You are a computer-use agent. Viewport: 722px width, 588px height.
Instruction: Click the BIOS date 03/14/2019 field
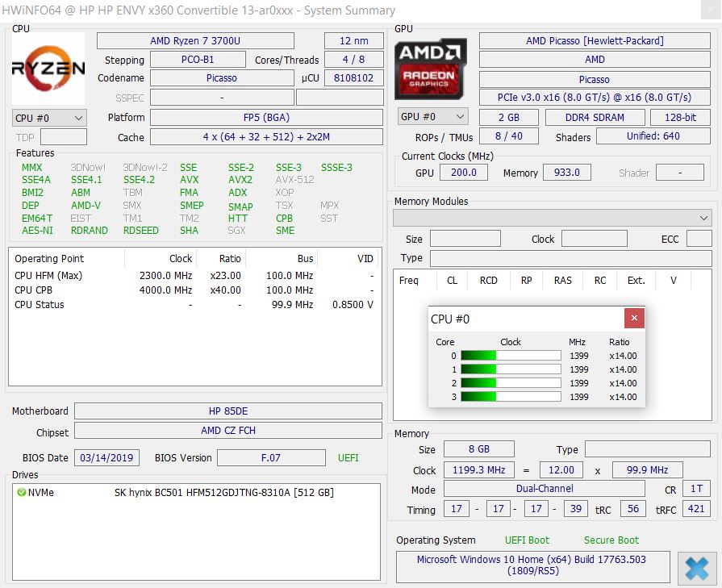[x=106, y=457]
